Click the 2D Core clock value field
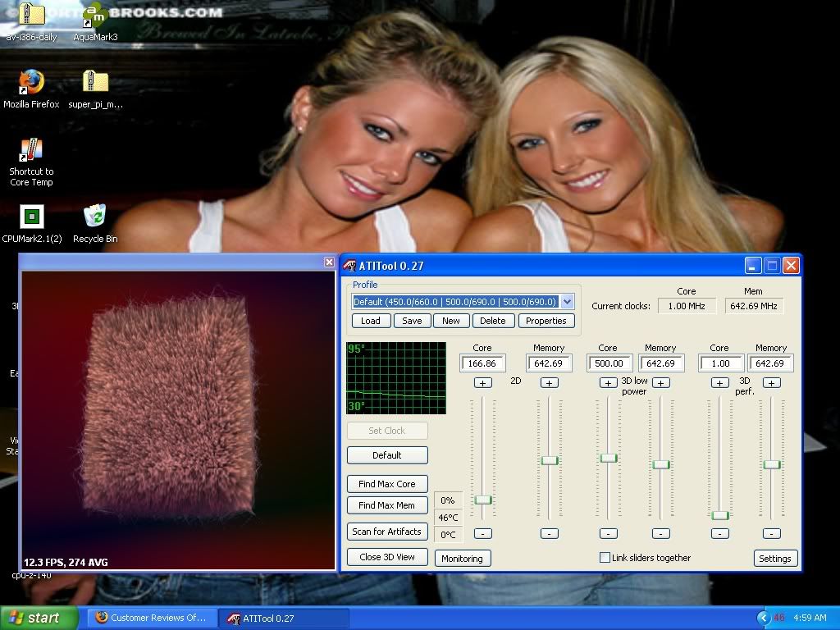This screenshot has height=630, width=840. 482,363
